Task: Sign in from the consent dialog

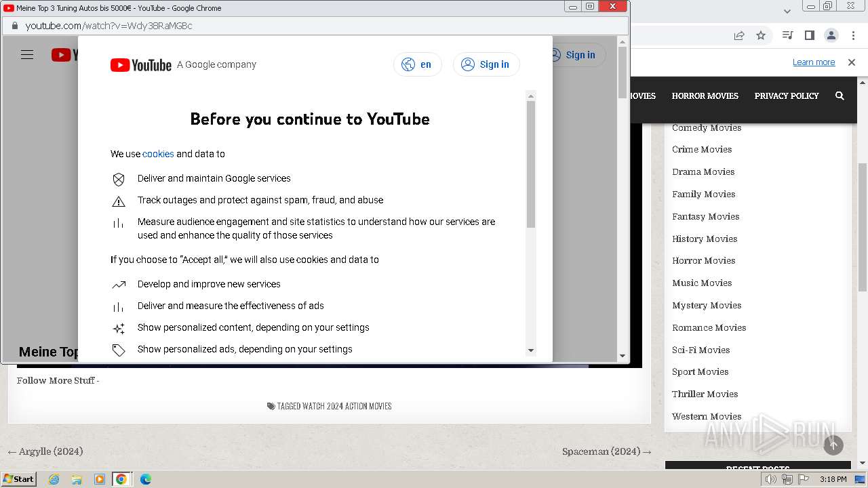Action: (x=486, y=64)
